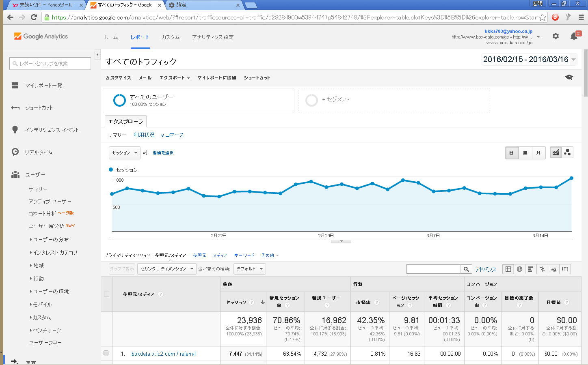Open the graduation cap education icon
Image resolution: width=588 pixels, height=365 pixels.
(569, 77)
